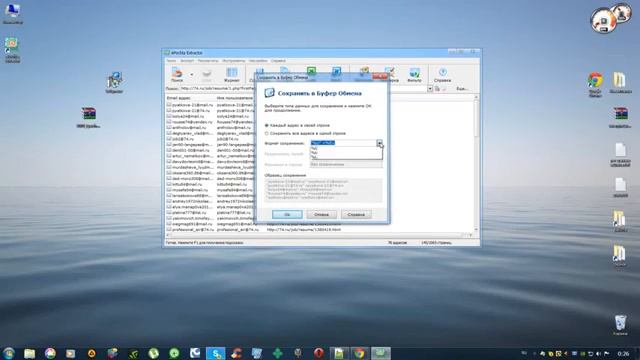Open the Экспорт menu
This screenshot has width=640, height=360.
click(x=187, y=61)
